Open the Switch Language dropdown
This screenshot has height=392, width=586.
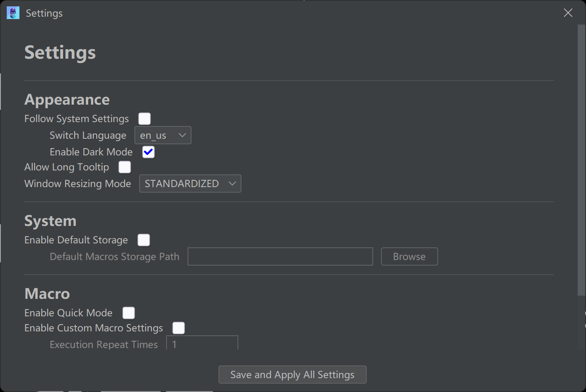coord(163,136)
